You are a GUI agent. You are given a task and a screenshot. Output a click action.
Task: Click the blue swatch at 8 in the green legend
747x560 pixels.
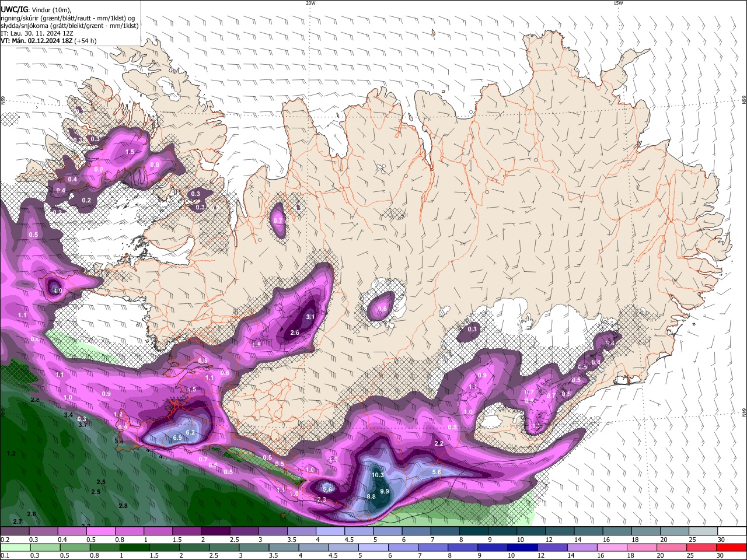(x=463, y=547)
